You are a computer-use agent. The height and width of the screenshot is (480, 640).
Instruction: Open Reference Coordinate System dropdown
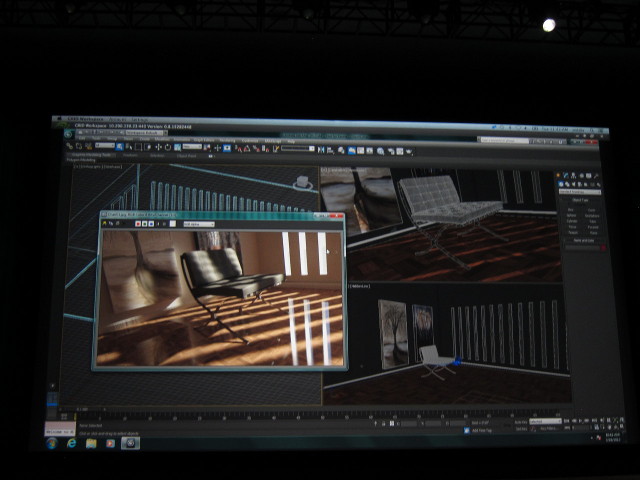click(192, 146)
